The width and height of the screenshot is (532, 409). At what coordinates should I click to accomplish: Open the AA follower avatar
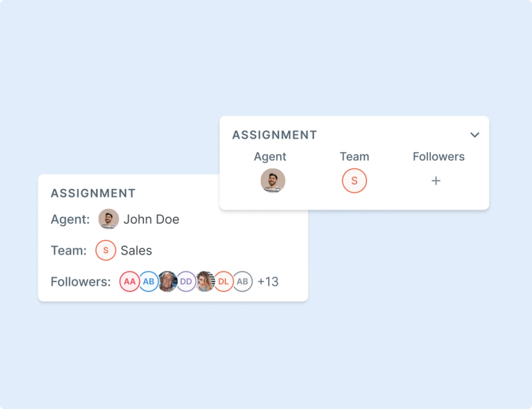tap(129, 281)
